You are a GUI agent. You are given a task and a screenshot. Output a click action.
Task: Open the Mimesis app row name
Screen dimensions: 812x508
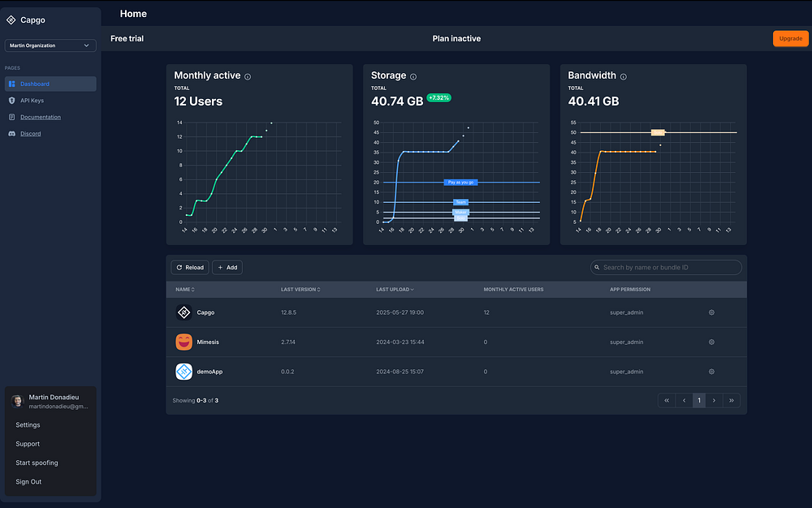[208, 342]
